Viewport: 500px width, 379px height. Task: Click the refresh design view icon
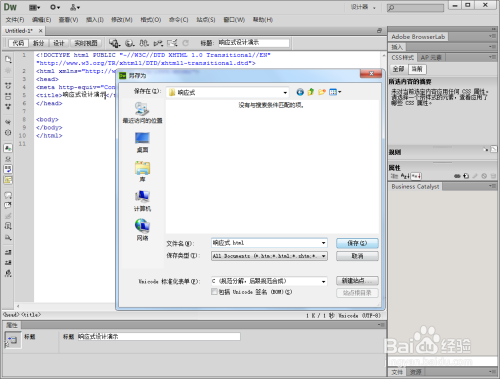(x=185, y=43)
